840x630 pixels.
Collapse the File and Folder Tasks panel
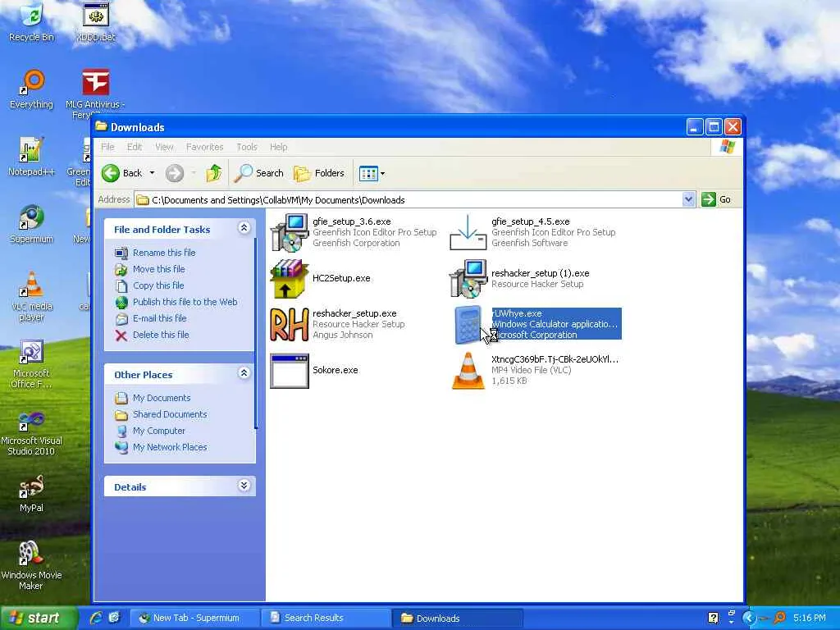[x=244, y=228]
